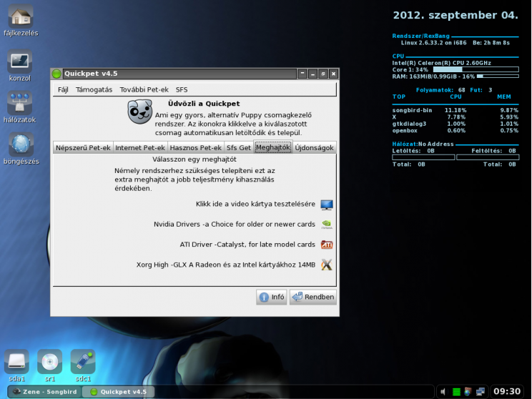Click the volume speaker tray icon
Screen dimensions: 532x399
pos(443,392)
